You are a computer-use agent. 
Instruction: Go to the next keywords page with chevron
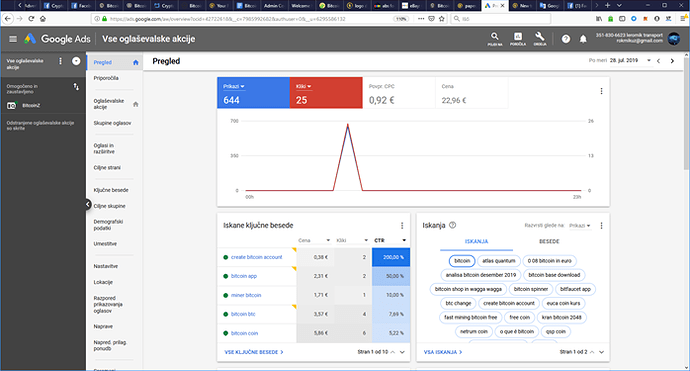coord(402,352)
